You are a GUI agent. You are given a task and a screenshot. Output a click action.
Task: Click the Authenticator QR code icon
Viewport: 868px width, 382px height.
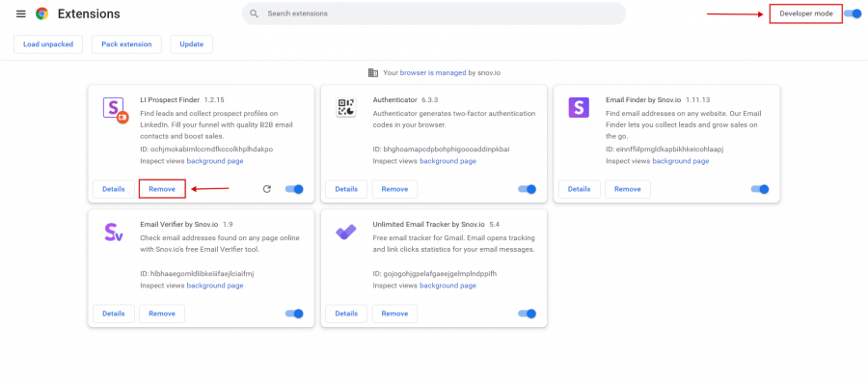pos(346,107)
